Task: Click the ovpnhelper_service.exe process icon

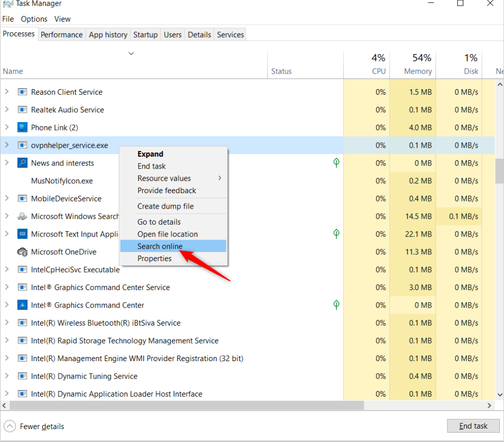Action: coord(22,145)
